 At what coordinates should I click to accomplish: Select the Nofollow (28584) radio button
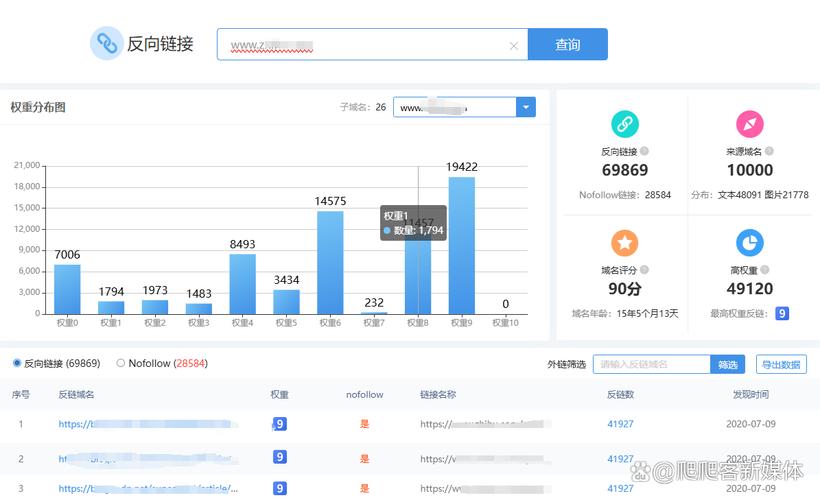(121, 363)
